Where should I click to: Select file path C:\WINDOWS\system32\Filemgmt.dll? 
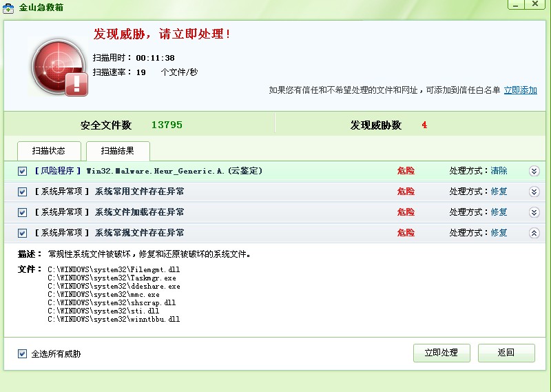114,269
